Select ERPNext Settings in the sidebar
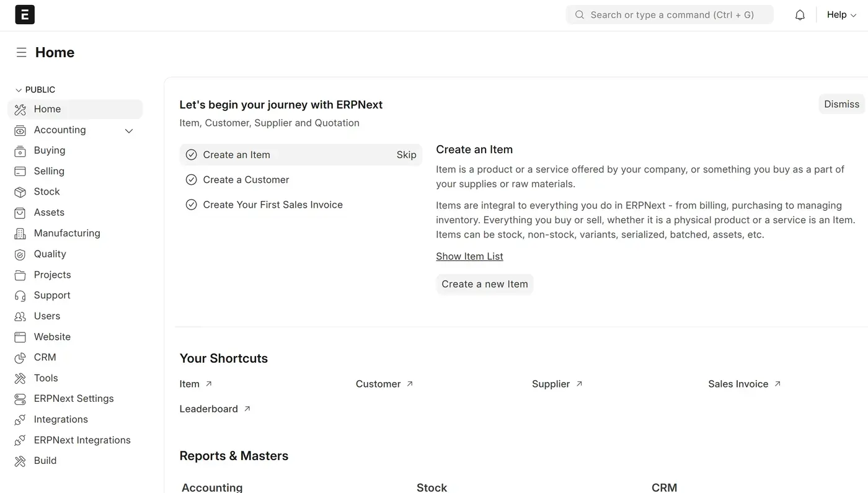Viewport: 868px width, 493px height. point(74,399)
